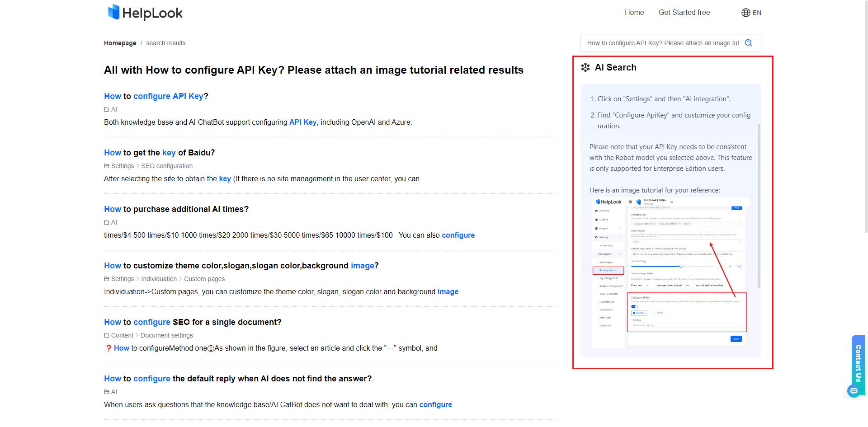Open the globe language icon beside EN
This screenshot has width=868, height=427.
pyautogui.click(x=746, y=12)
